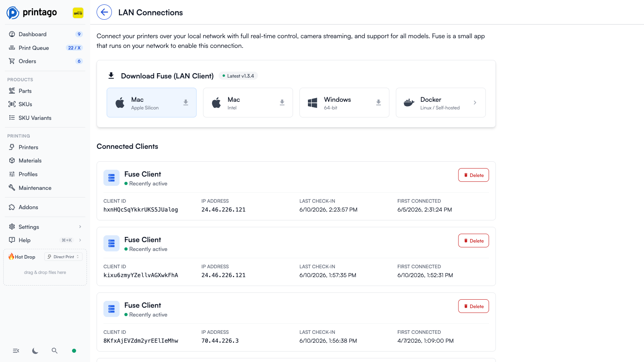Click first connected 4/7/2026, 1:09:00 PM
The height and width of the screenshot is (362, 644).
pos(425,341)
